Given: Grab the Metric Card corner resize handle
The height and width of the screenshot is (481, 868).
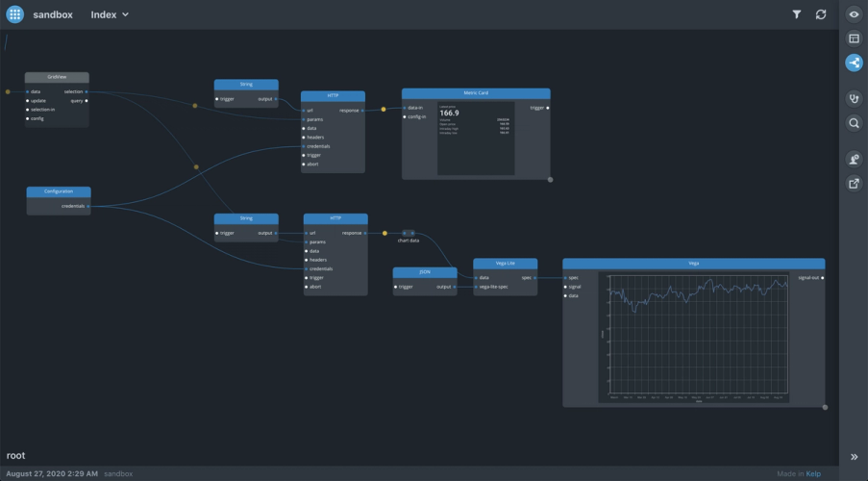Looking at the screenshot, I should 550,180.
